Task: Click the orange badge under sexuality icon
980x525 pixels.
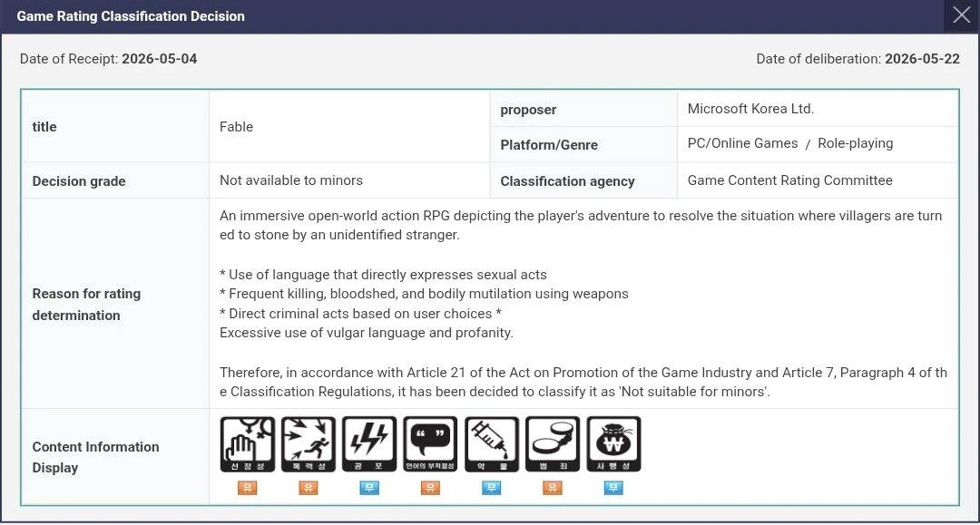Action: pos(248,488)
